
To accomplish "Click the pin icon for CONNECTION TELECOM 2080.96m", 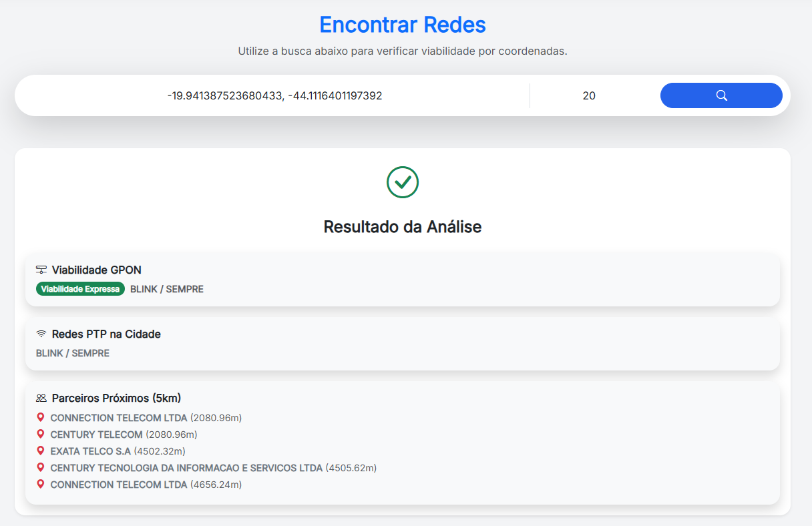I will point(41,418).
